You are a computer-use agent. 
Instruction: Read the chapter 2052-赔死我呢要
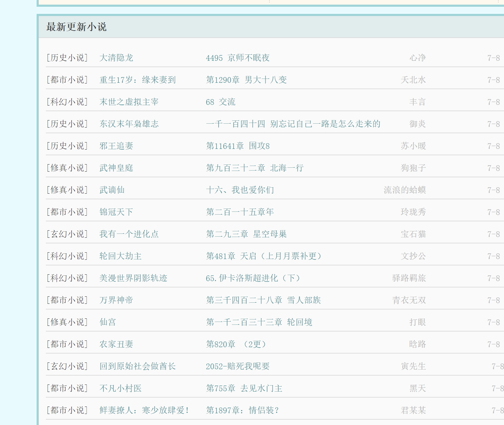(238, 366)
